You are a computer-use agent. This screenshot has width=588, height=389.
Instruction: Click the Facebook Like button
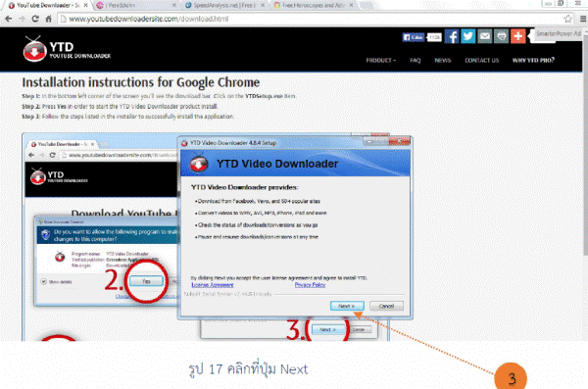pos(413,37)
